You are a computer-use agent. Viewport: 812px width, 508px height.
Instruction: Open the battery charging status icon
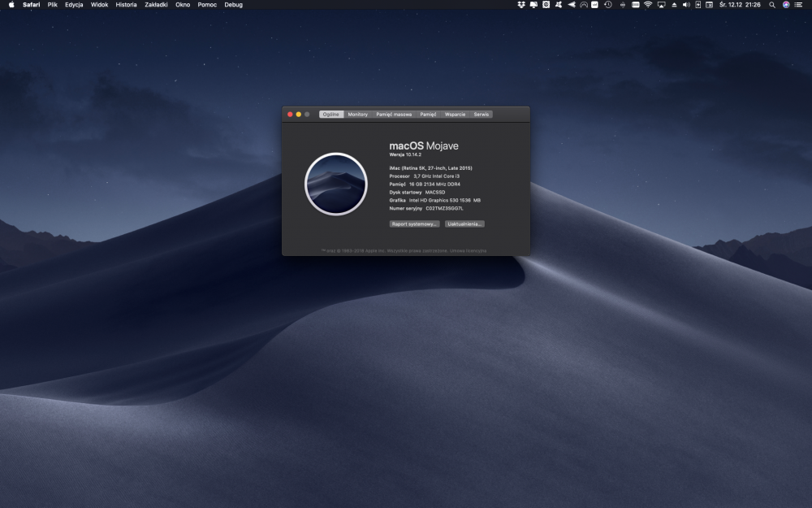[x=698, y=5]
